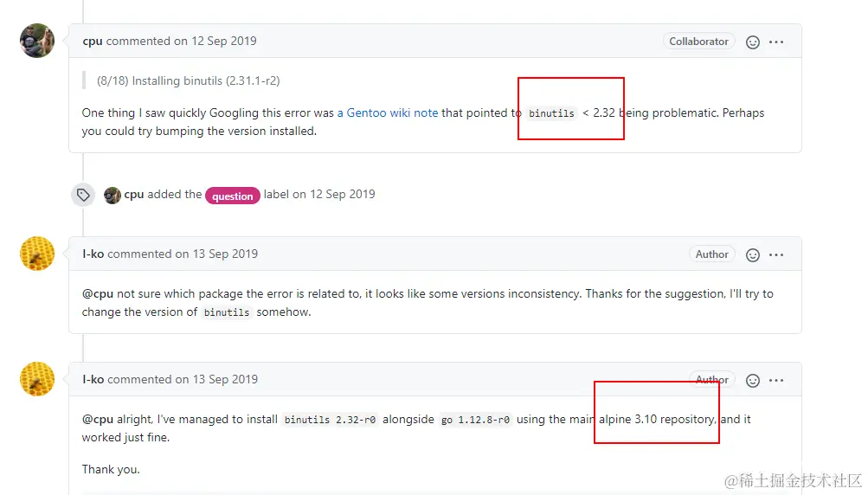868x495 pixels.
Task: Click @cpu mention in 'not sure which package' comment
Action: tap(98, 294)
